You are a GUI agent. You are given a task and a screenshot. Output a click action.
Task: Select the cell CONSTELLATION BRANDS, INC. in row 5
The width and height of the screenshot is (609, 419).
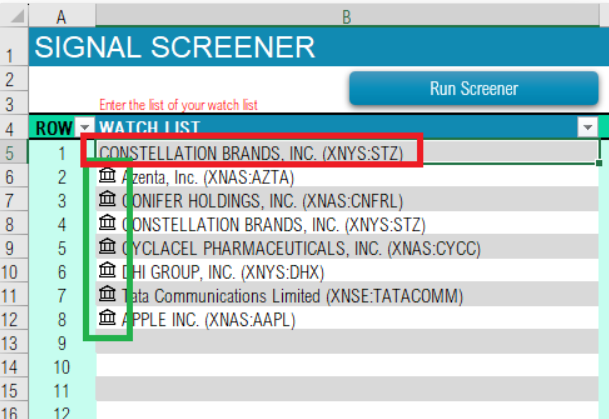347,153
